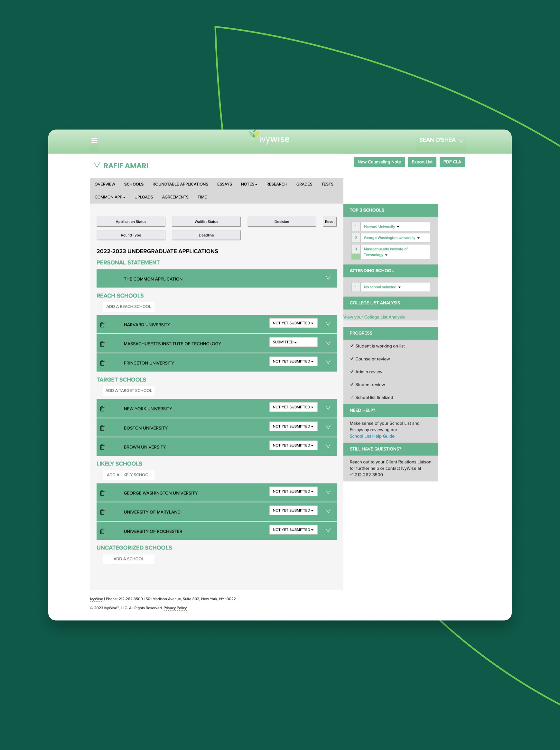Open the Privacy Policy link
The height and width of the screenshot is (750, 560).
175,608
